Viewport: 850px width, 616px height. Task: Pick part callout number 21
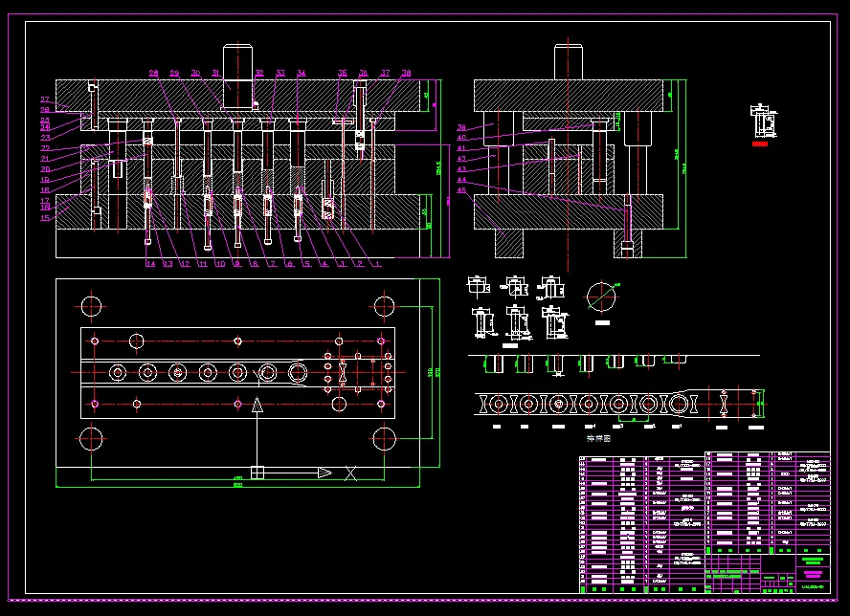(x=45, y=159)
